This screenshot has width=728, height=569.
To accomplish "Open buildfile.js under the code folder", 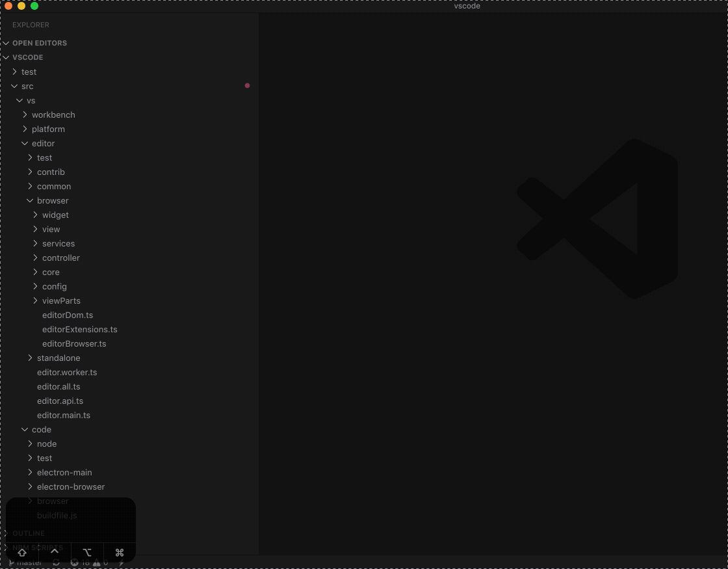I will tap(57, 515).
